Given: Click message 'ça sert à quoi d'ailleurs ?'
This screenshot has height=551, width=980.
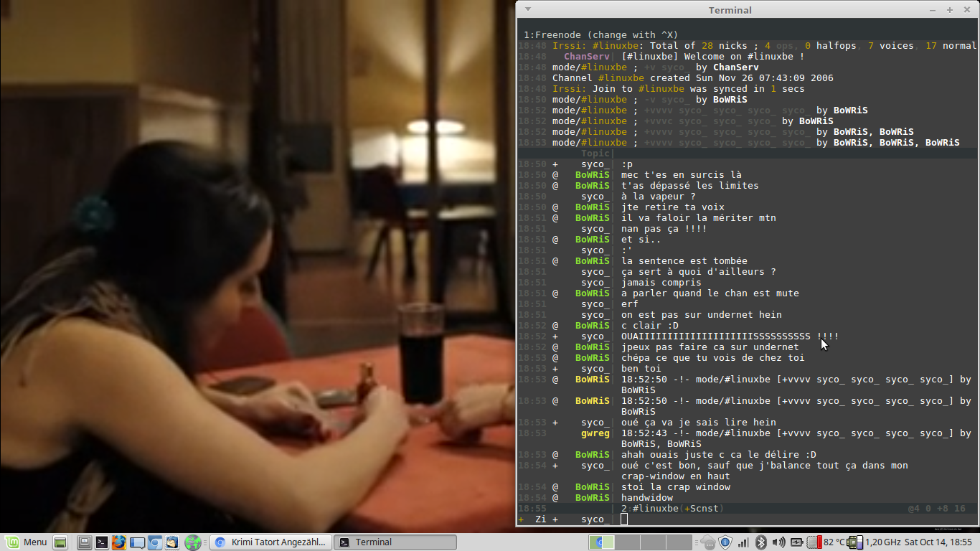Looking at the screenshot, I should [699, 271].
